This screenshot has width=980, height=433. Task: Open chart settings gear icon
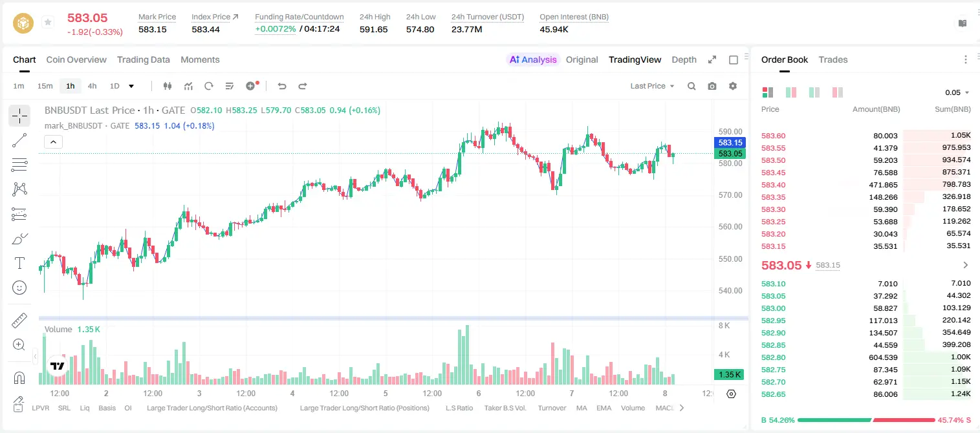(x=733, y=86)
